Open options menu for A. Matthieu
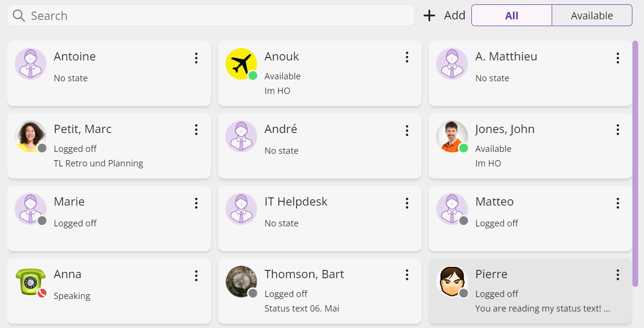Screen dimensions: 644x328 coord(617,58)
